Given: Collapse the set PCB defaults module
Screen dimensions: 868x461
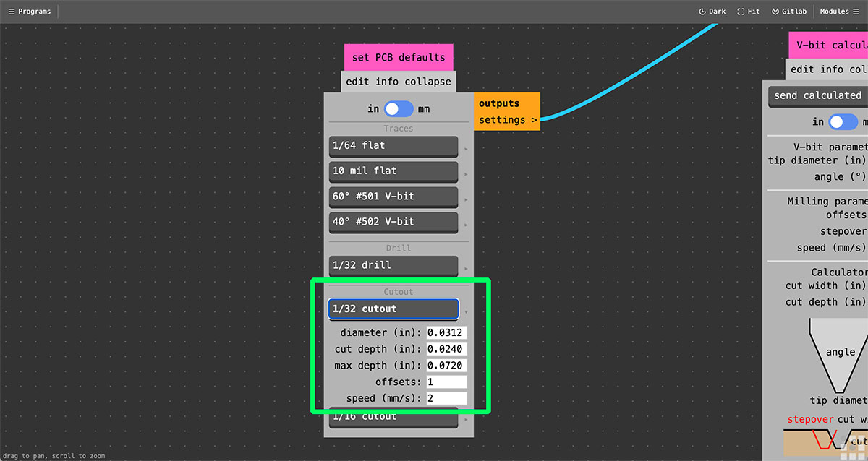Looking at the screenshot, I should click(x=427, y=82).
